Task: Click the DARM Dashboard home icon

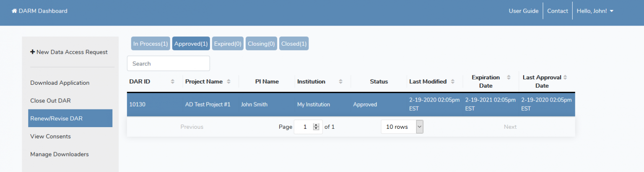Action: tap(14, 11)
